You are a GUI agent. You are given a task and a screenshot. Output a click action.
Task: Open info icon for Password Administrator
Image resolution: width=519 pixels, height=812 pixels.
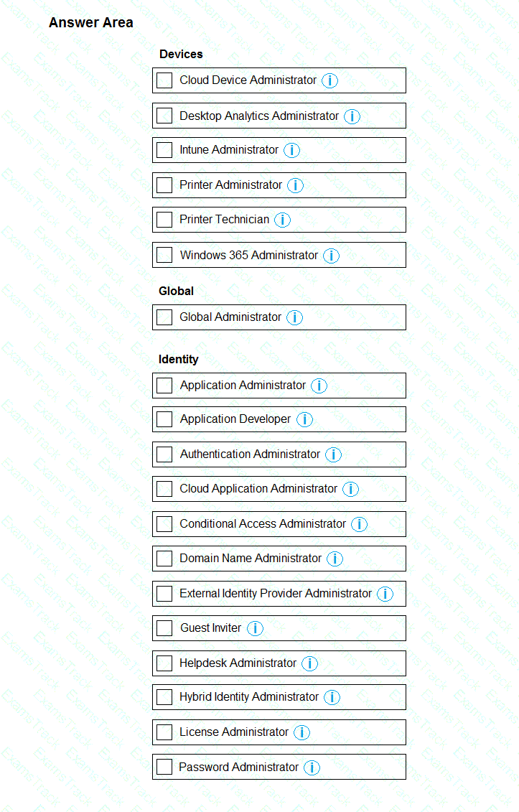pos(312,767)
